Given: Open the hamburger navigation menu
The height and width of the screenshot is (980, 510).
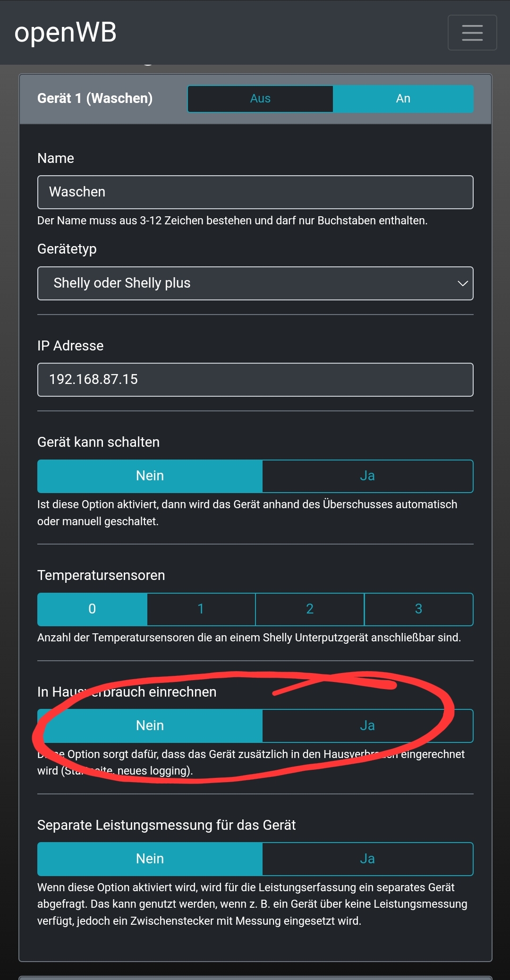Looking at the screenshot, I should point(472,33).
